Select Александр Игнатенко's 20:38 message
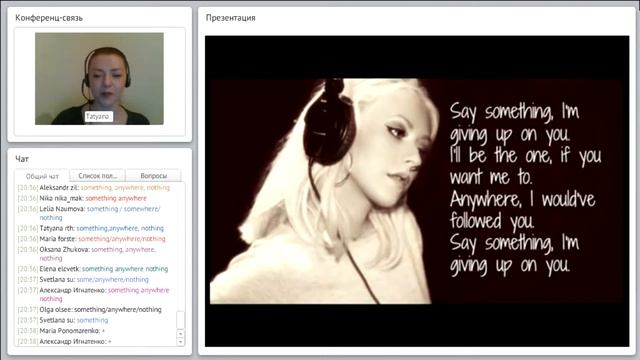The height and width of the screenshot is (360, 640). coord(64,341)
